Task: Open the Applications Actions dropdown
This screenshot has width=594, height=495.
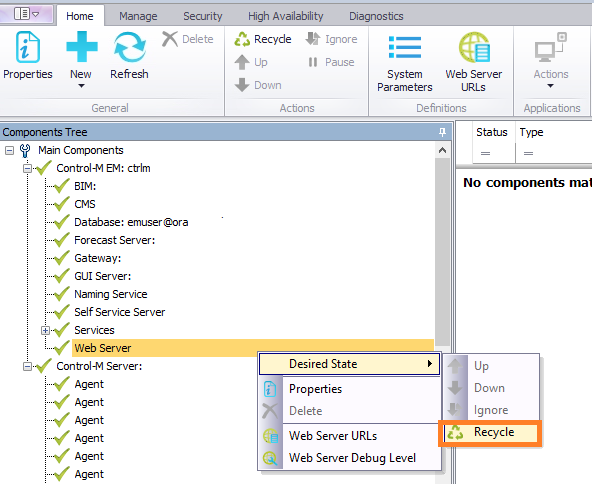Action: tap(551, 61)
